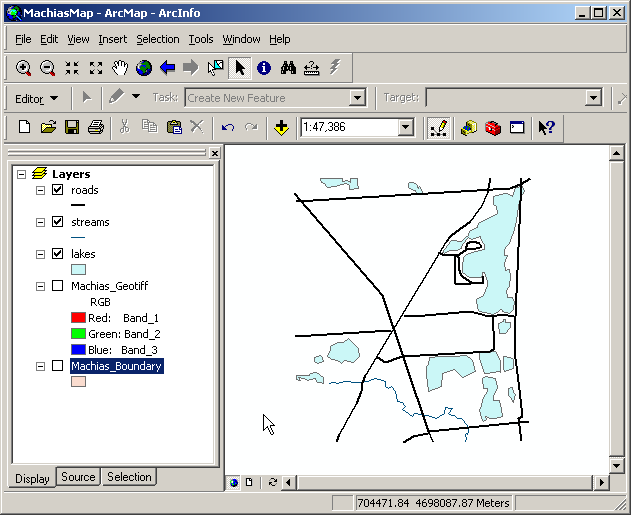Select the Machias_Boundary layer name
Image resolution: width=631 pixels, height=515 pixels.
coord(116,366)
